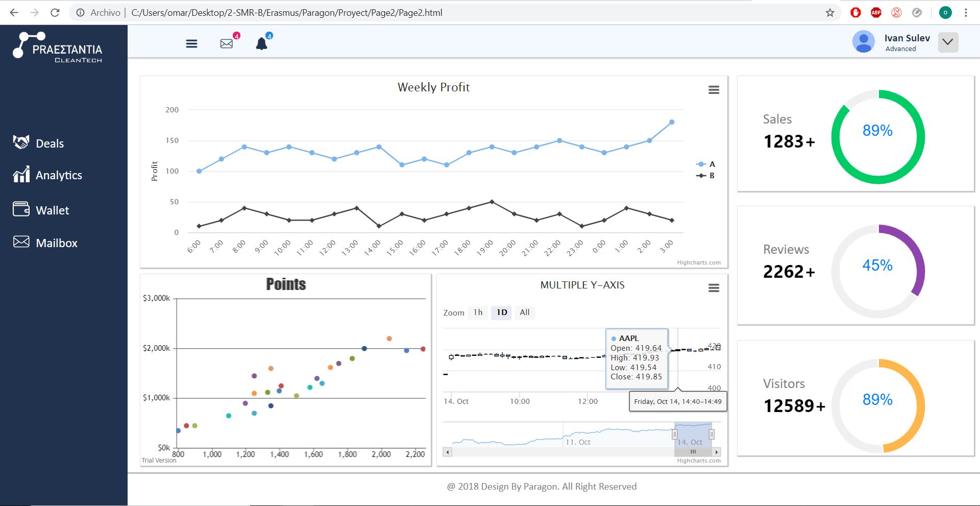Select the 1h zoom range
Screen dimensions: 980x506
(x=478, y=312)
